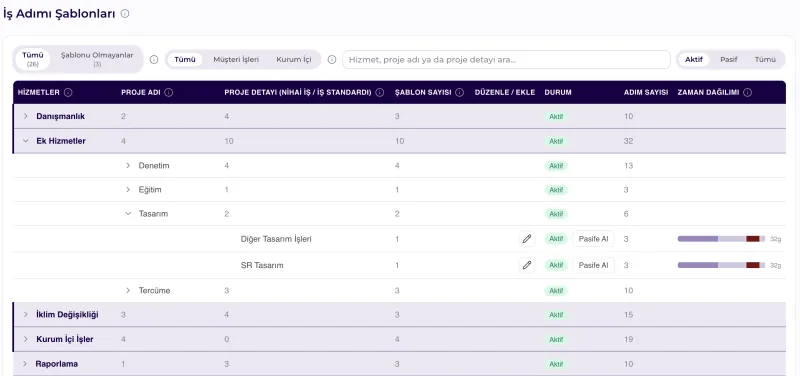Click the Tasarım project name
The height and width of the screenshot is (376, 800).
pos(153,214)
